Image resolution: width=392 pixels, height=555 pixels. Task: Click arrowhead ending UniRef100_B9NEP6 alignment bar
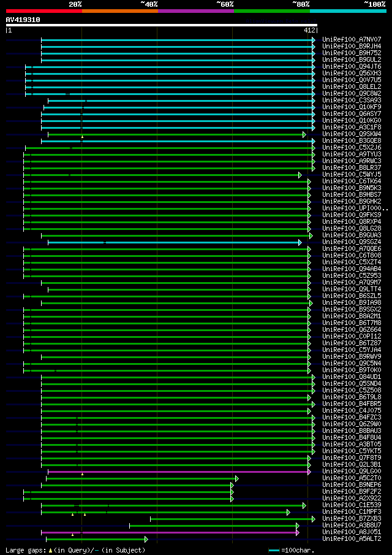(232, 485)
